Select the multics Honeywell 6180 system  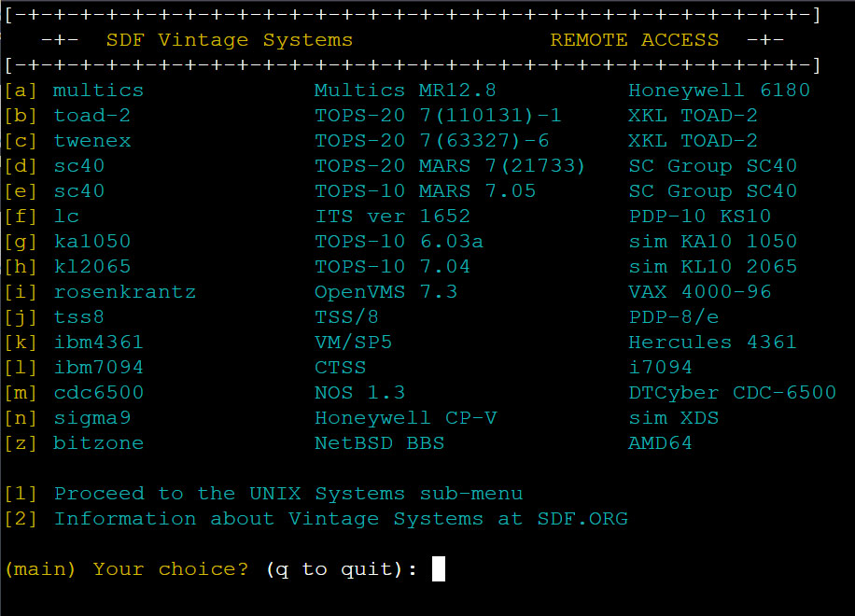tap(98, 90)
